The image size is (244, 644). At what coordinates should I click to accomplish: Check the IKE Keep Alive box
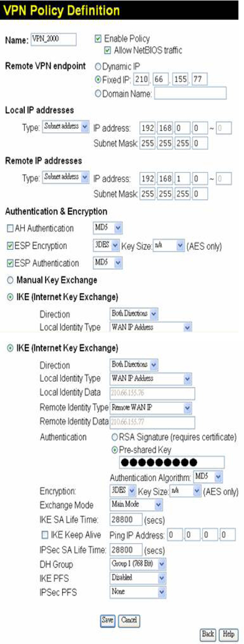46,536
